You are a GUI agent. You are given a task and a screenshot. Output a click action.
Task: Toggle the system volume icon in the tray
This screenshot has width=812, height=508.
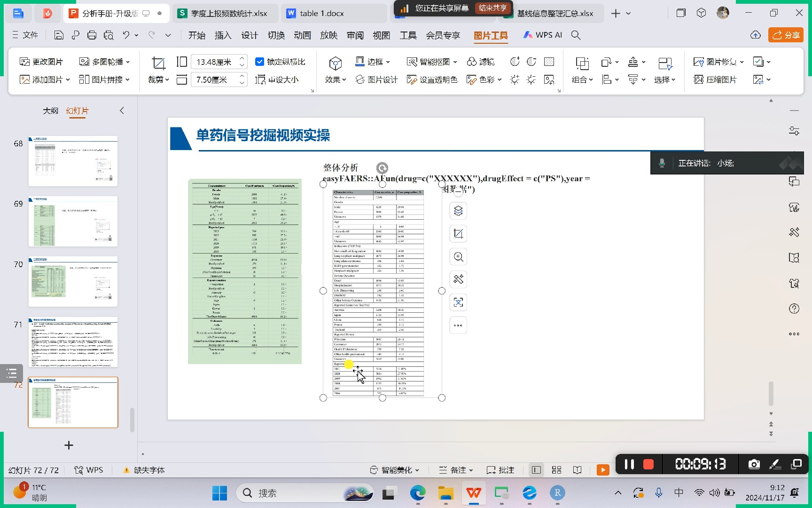715,493
